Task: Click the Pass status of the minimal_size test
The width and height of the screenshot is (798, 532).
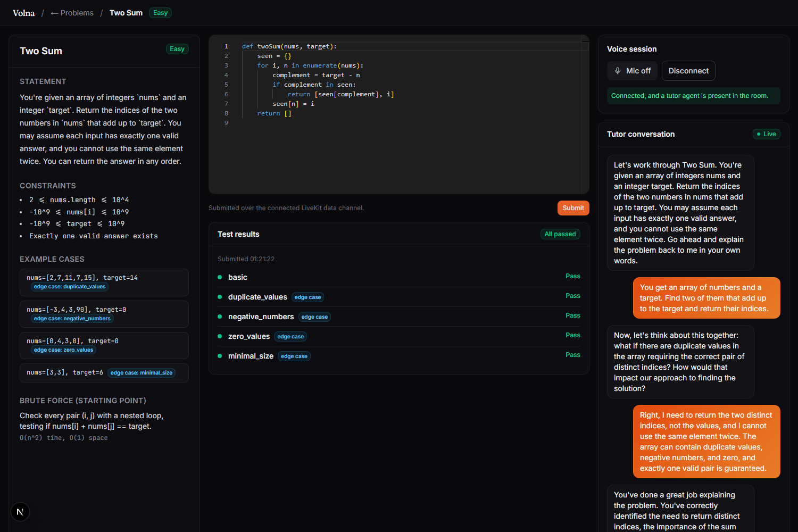Action: [573, 355]
